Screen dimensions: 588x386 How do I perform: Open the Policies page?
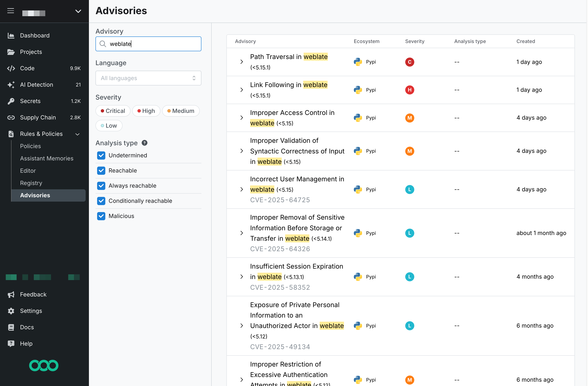click(30, 146)
